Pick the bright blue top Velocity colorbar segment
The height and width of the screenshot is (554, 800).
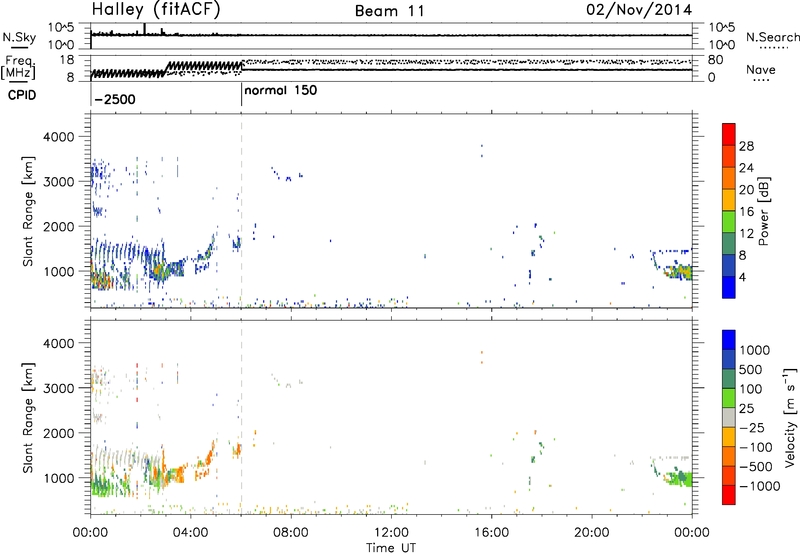pos(729,340)
